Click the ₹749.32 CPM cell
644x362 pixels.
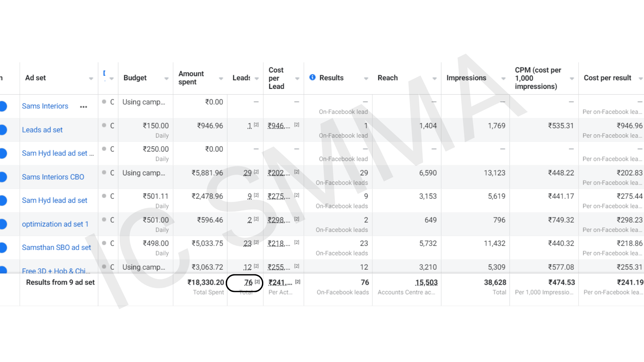pyautogui.click(x=561, y=220)
